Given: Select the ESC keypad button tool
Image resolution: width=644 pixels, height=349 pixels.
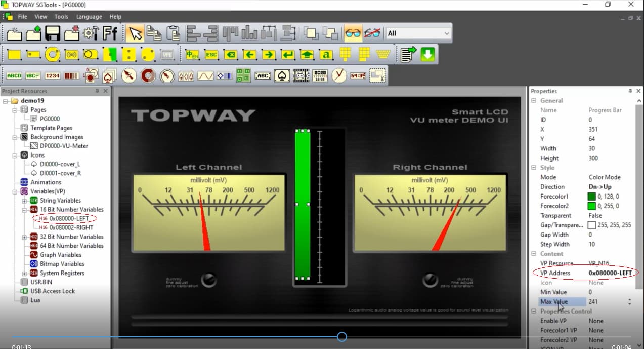Looking at the screenshot, I should pyautogui.click(x=211, y=54).
